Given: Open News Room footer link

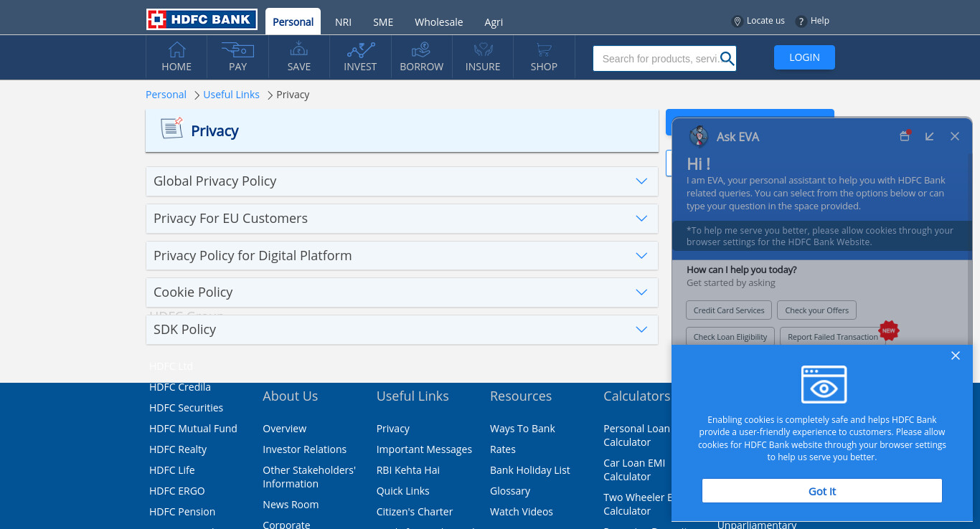Looking at the screenshot, I should [x=291, y=505].
